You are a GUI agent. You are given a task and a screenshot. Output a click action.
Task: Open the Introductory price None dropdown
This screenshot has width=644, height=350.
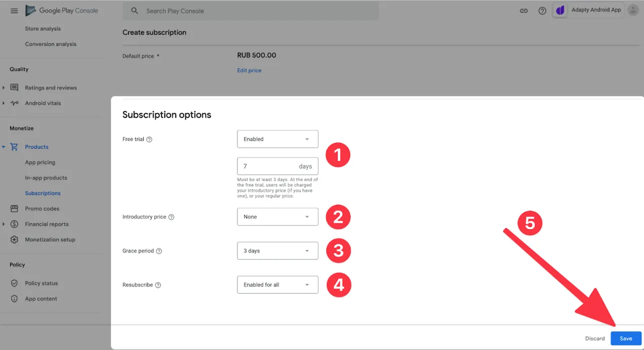[x=277, y=217]
